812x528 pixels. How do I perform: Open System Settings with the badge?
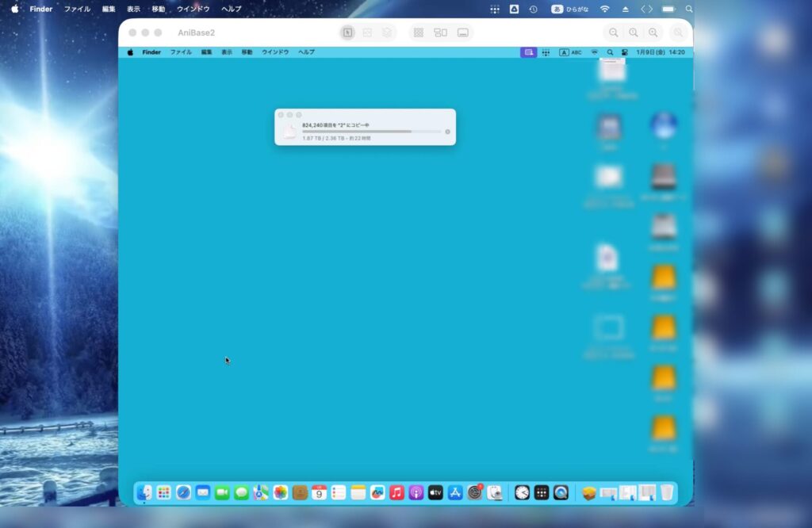[475, 492]
